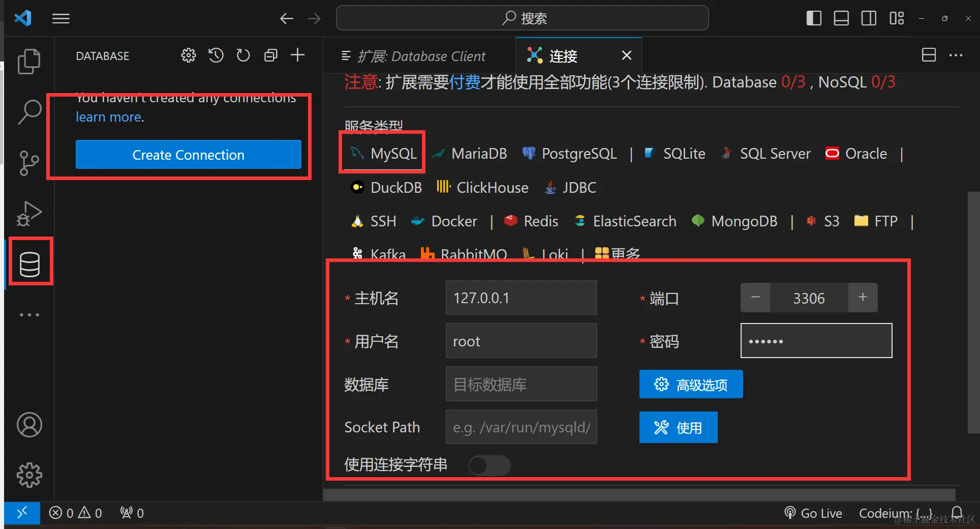
Task: Choose DuckDB as server type
Action: [386, 188]
